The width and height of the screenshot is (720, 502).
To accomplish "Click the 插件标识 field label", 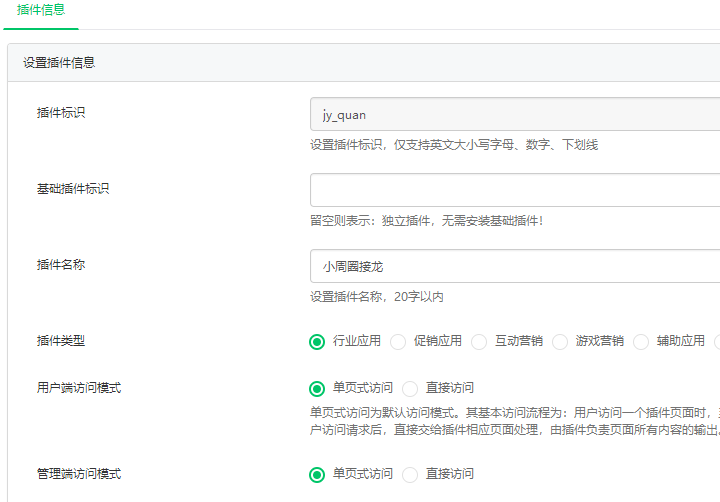I will click(61, 113).
